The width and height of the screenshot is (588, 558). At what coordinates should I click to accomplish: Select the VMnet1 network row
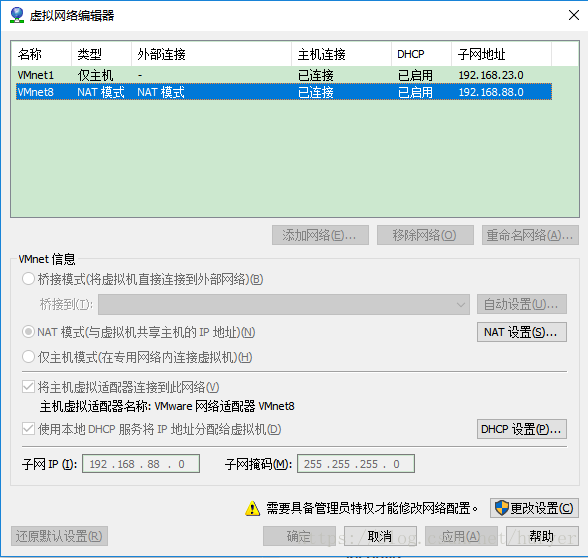pos(284,75)
